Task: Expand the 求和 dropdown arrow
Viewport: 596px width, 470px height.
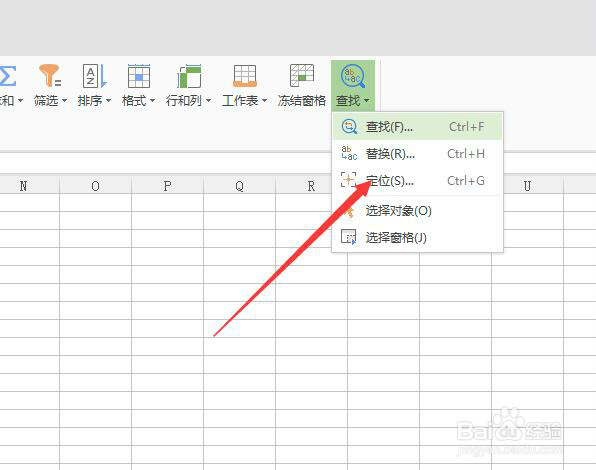Action: coord(21,101)
